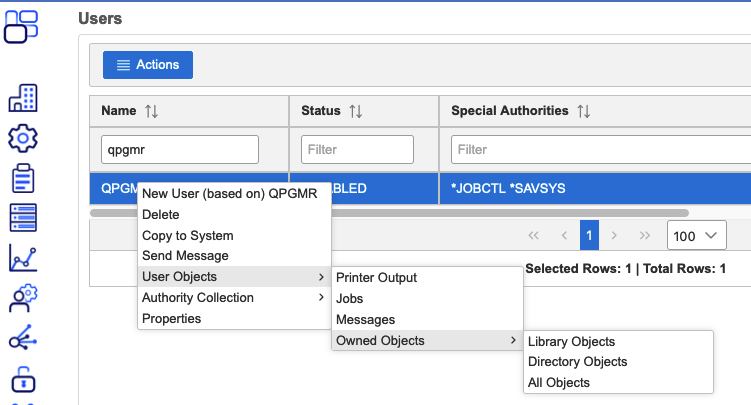Open the line chart performance icon
Image resolution: width=751 pixels, height=405 pixels.
(22, 258)
